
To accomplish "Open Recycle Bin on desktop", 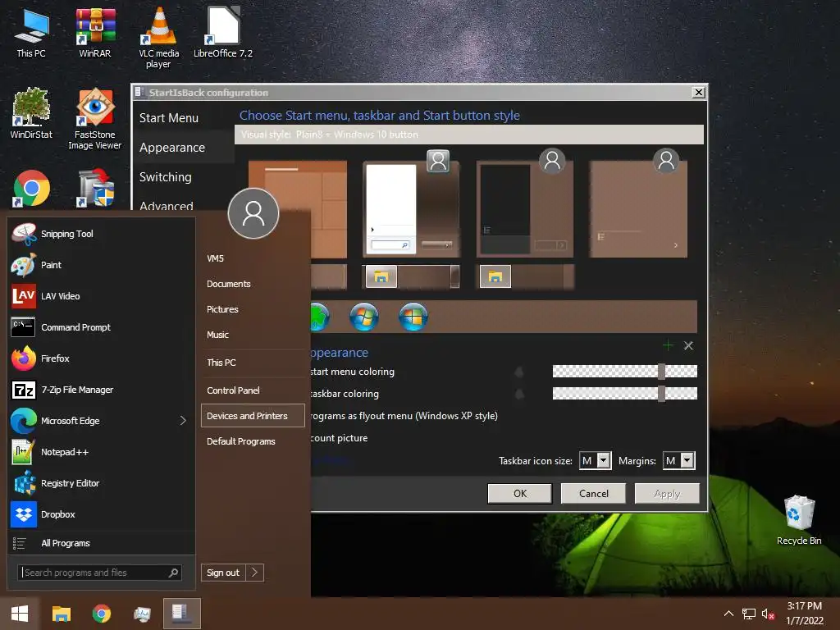I will click(799, 520).
